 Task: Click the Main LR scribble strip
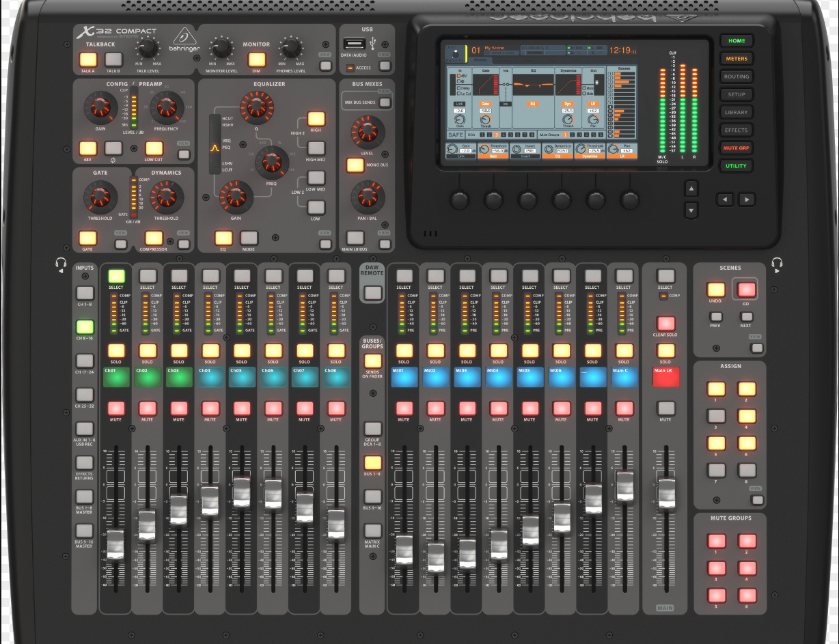pos(666,377)
